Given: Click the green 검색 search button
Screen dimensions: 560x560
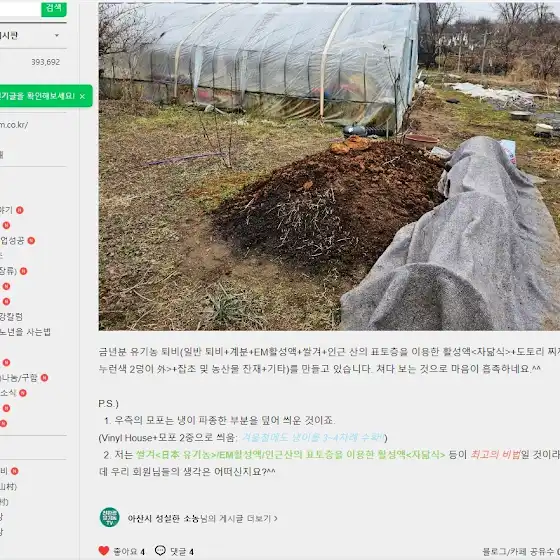Looking at the screenshot, I should click(x=54, y=8).
